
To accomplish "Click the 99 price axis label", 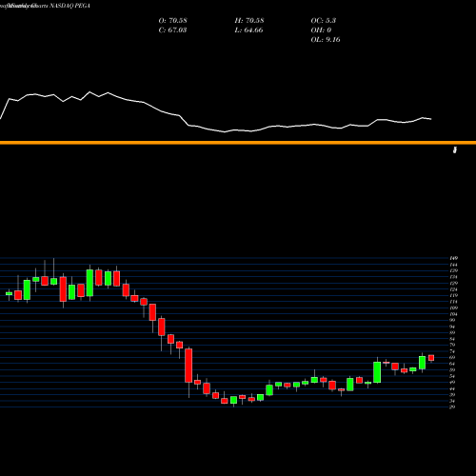I will click(452, 320).
